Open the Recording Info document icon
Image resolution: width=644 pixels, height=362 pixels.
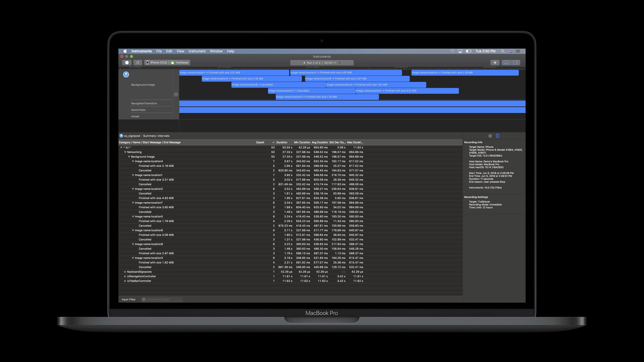coord(497,136)
